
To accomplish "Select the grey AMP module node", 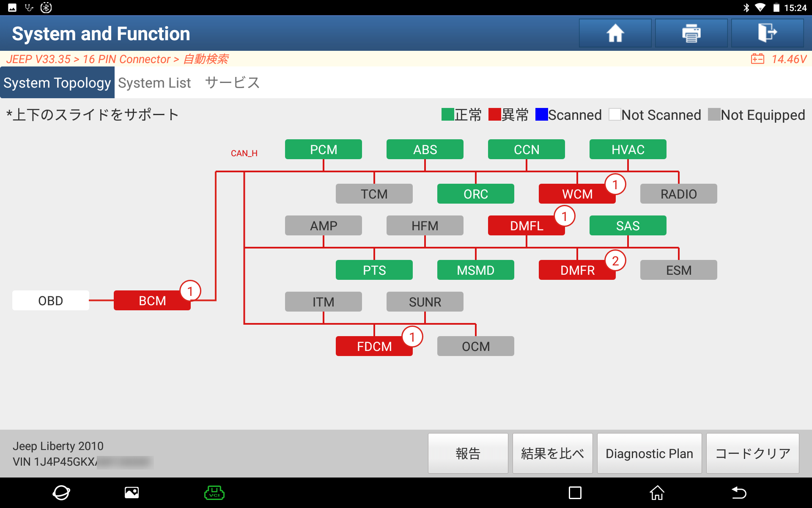I will [324, 226].
